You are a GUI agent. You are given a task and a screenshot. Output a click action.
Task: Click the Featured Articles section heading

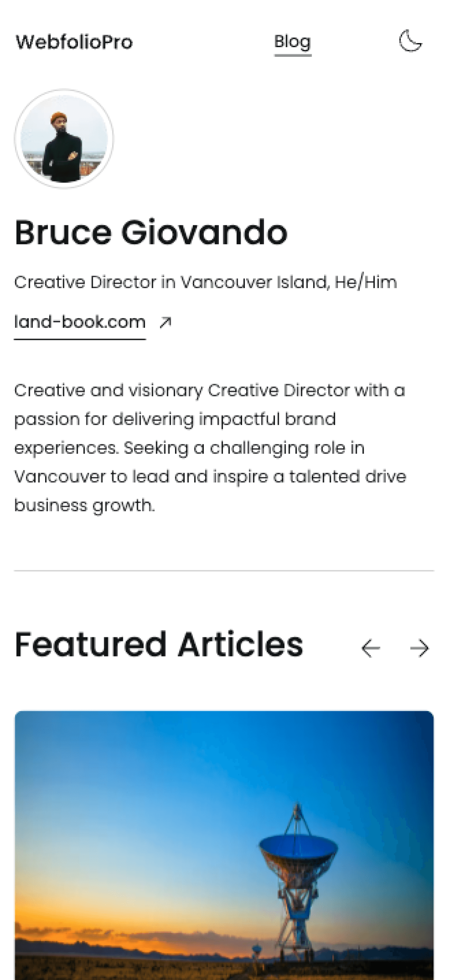pyautogui.click(x=158, y=644)
